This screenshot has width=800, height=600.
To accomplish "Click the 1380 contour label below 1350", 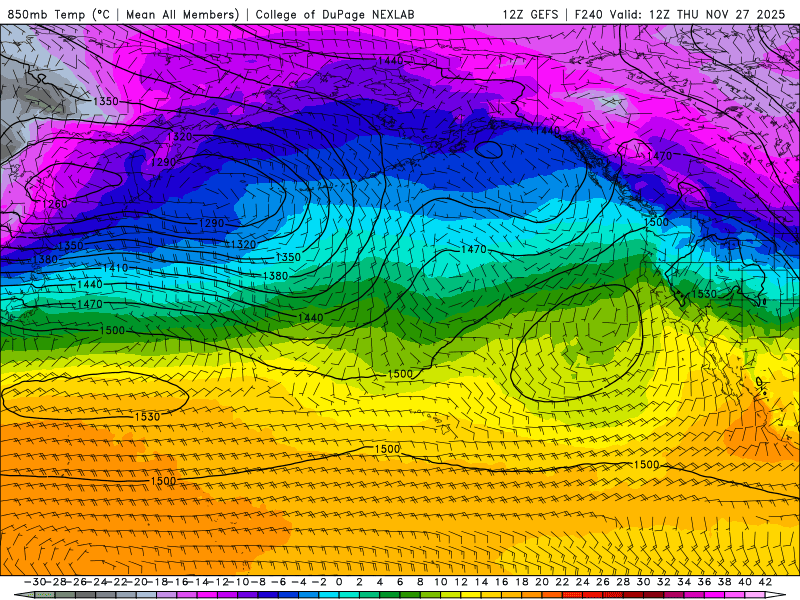I will click(276, 276).
